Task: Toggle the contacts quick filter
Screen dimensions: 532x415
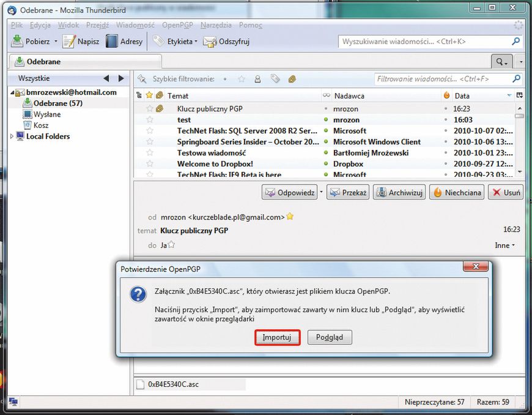Action: [257, 79]
